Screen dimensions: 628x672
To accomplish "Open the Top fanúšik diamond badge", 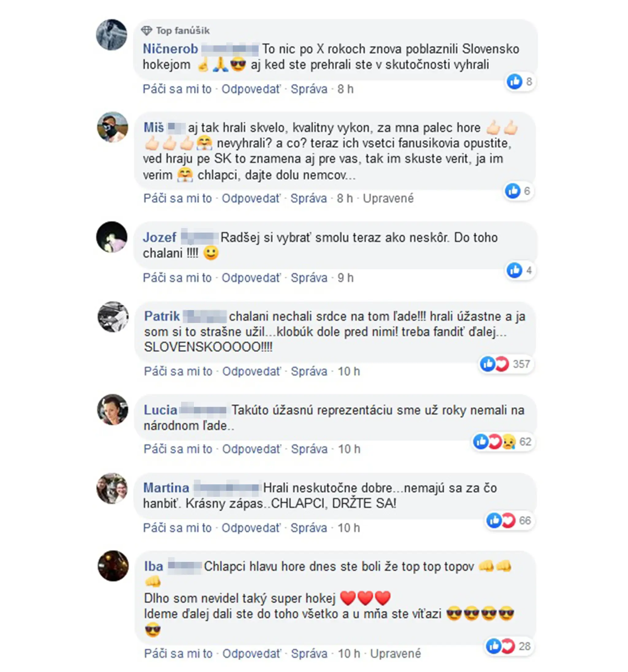I will pos(175,31).
